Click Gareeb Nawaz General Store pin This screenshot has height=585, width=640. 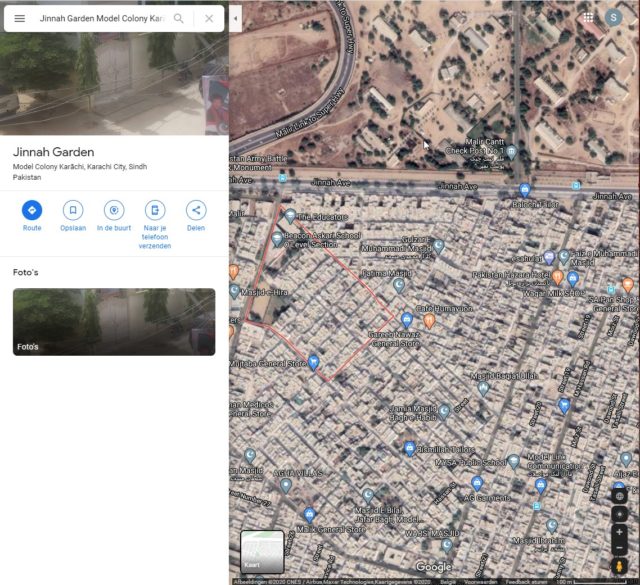click(x=407, y=320)
